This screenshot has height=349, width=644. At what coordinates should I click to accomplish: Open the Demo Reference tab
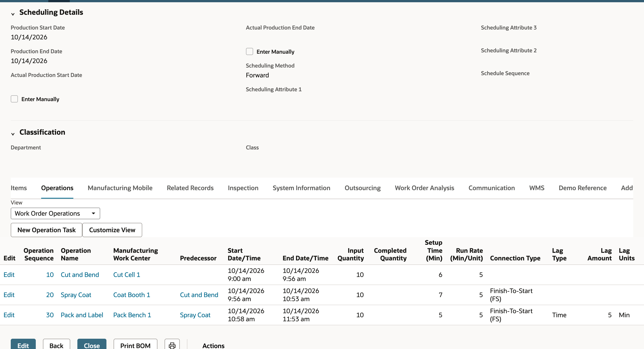pyautogui.click(x=583, y=188)
